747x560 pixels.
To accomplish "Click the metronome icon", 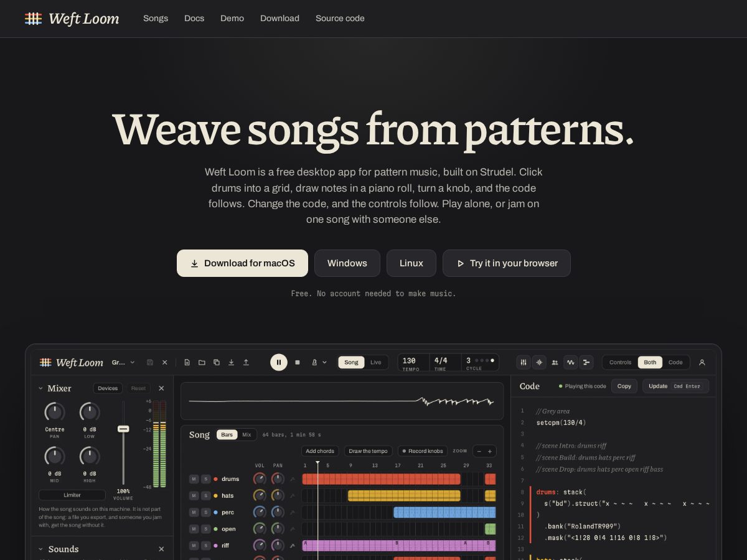I will click(314, 362).
